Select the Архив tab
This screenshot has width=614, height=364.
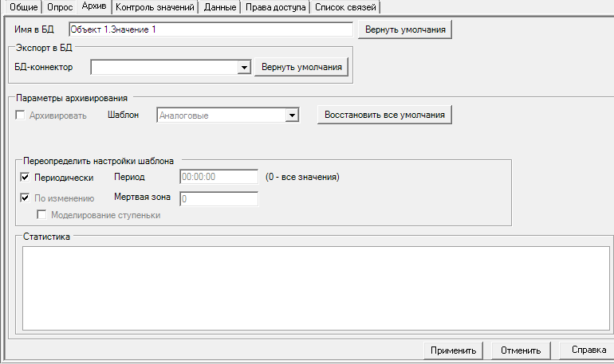pos(94,6)
